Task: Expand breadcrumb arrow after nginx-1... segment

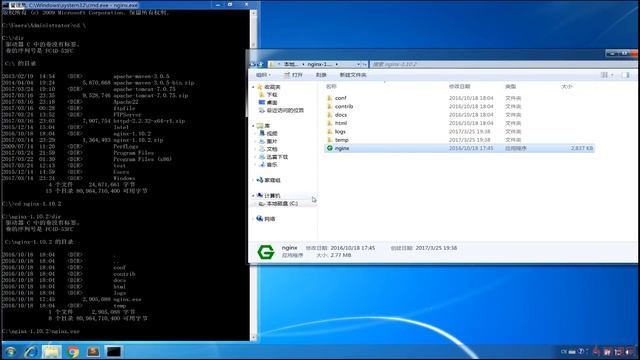Action: tap(337, 64)
